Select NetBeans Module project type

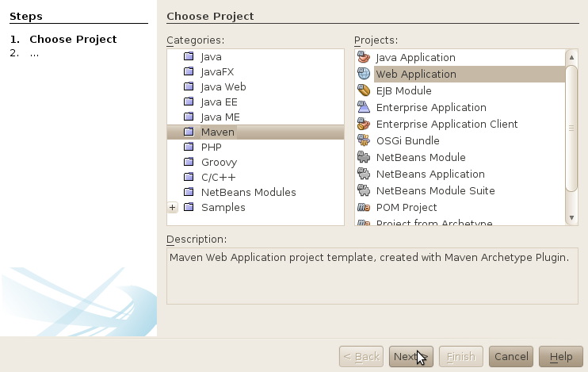421,157
